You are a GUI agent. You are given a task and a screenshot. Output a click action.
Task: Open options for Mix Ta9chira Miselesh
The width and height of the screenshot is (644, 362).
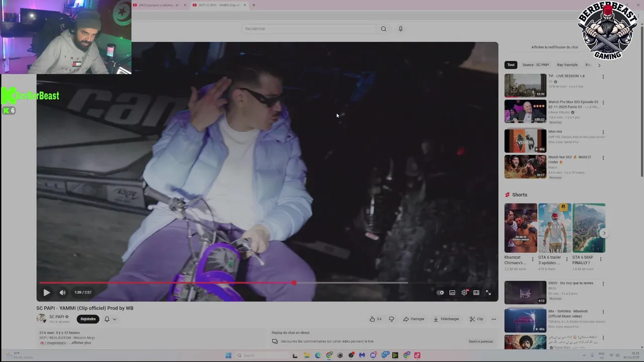click(x=603, y=312)
